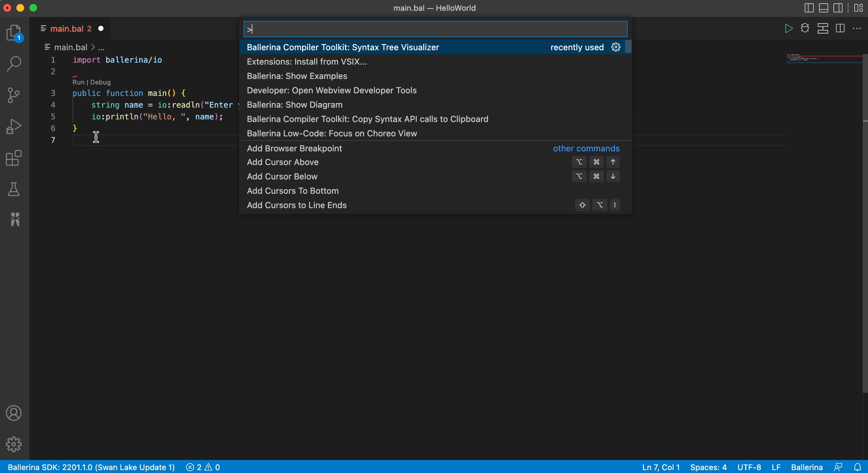Click the Debug bug icon in editor toolbar
The image size is (868, 473).
click(805, 29)
